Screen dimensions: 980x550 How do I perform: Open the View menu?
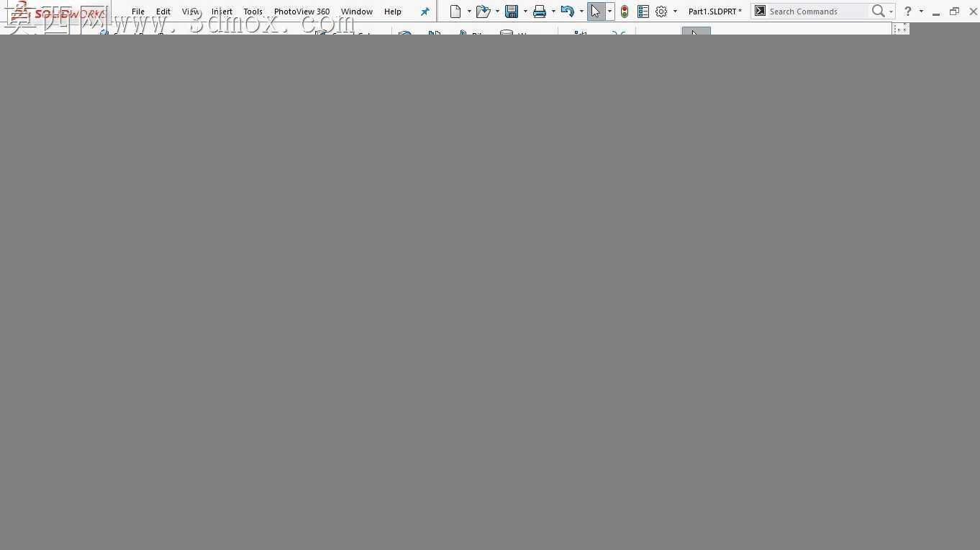point(191,12)
